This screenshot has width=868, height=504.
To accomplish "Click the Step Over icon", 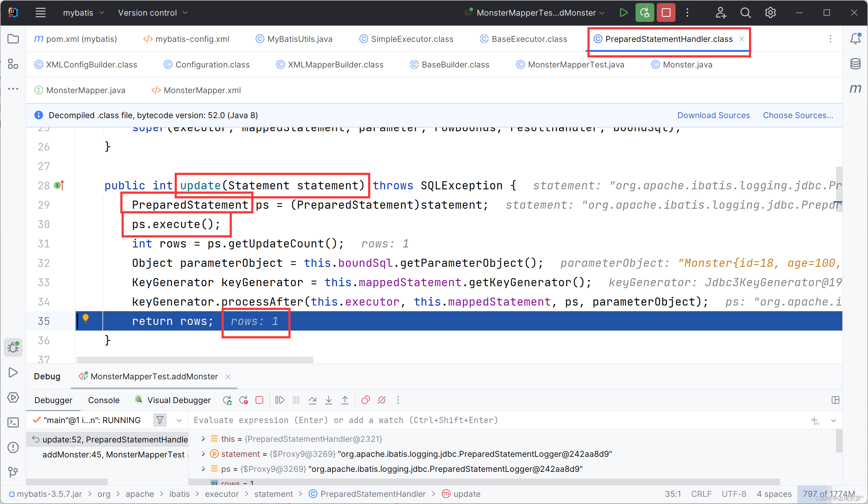I will [x=312, y=400].
